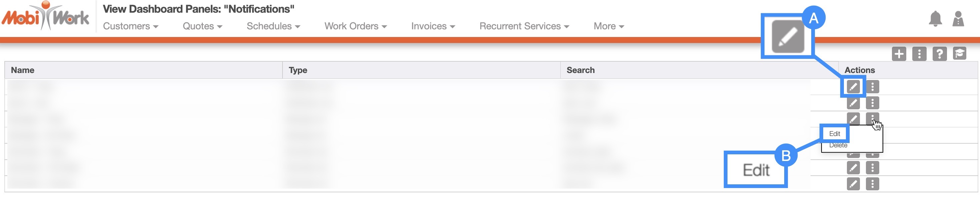Expand the Invoices dropdown menu
This screenshot has height=206, width=980.
pos(433,26)
